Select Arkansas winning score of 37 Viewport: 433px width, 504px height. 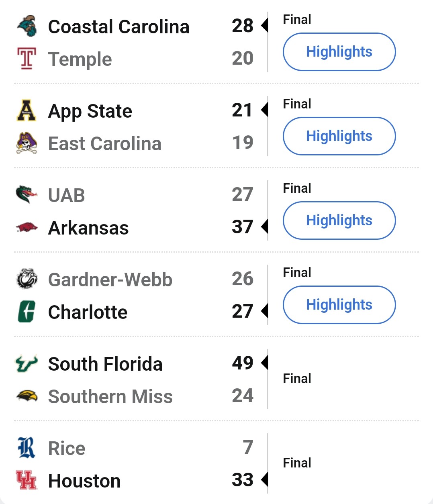point(243,227)
